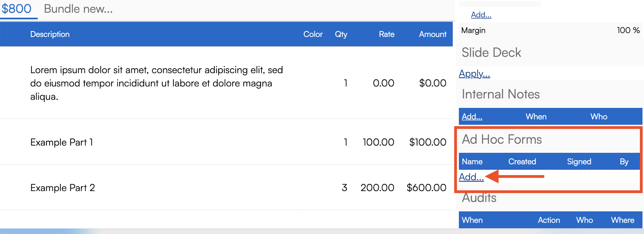Viewport: 644px width, 234px height.
Task: Click the Signed header in Ad Hoc Forms
Action: pos(579,162)
